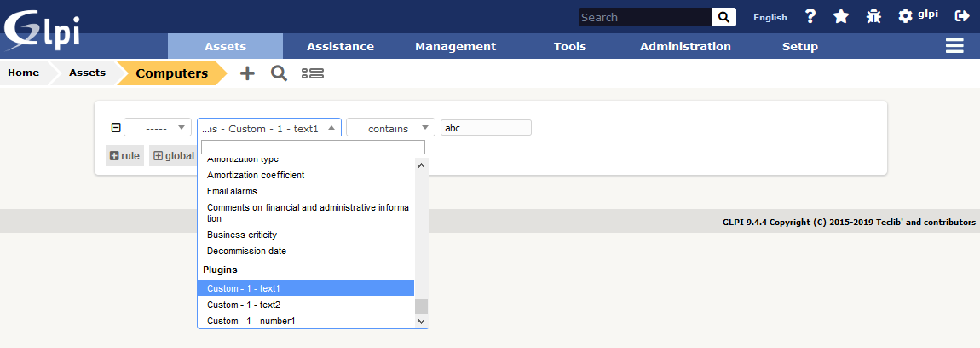This screenshot has width=980, height=348.
Task: Select Custom - 1 - text1 option
Action: [x=306, y=288]
